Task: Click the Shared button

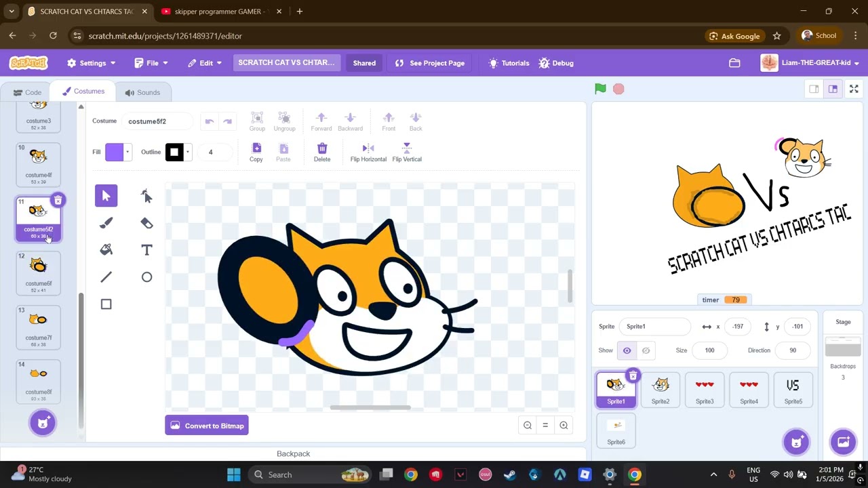Action: (x=364, y=63)
